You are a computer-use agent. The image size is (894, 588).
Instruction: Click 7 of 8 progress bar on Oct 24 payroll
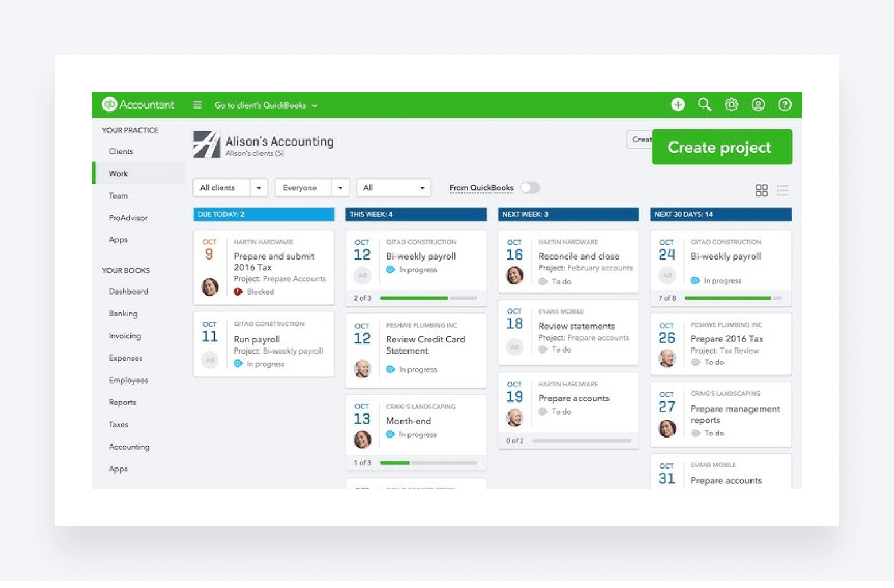pos(733,298)
